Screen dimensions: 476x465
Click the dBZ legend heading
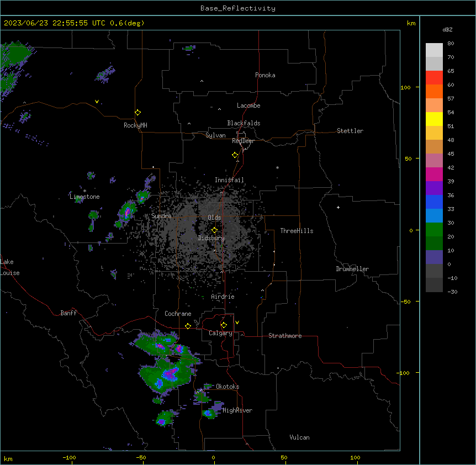click(x=447, y=29)
